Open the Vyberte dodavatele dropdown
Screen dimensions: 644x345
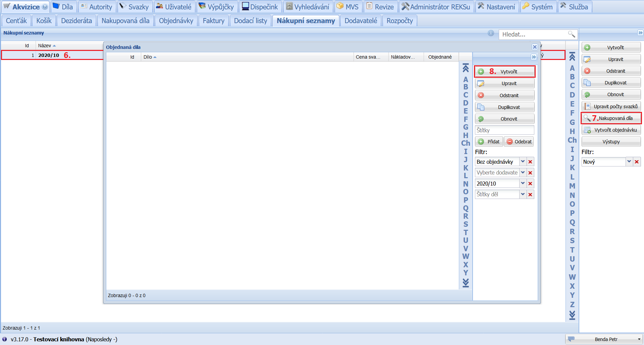pyautogui.click(x=523, y=173)
